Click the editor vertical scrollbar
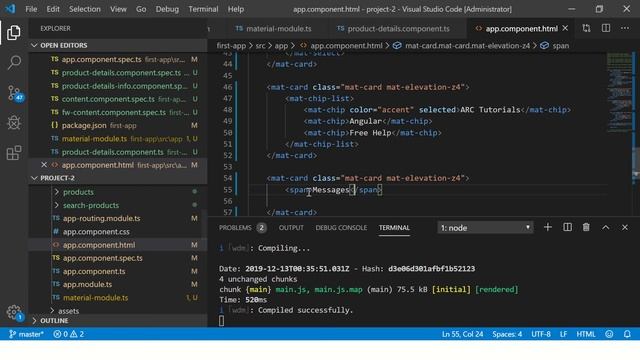The width and height of the screenshot is (640, 360). 636,160
